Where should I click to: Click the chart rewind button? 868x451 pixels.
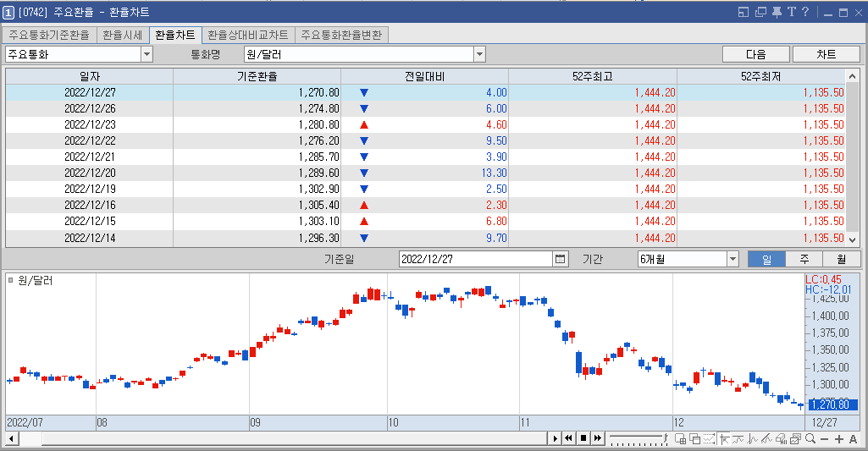coord(568,439)
